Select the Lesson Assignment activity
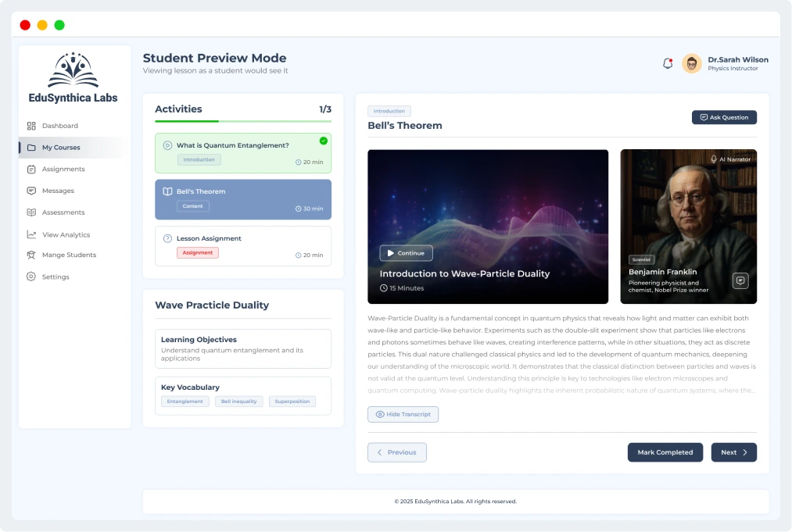 coord(243,246)
